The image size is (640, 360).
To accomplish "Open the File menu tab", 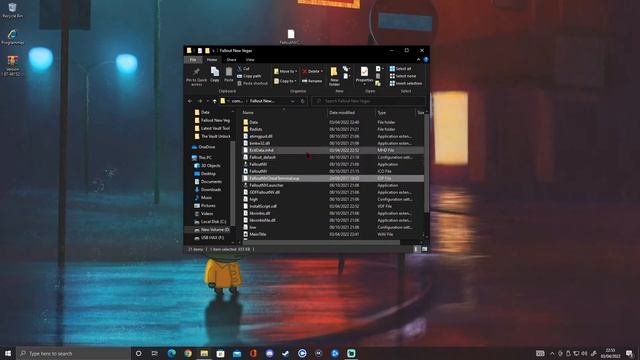I will (x=193, y=60).
